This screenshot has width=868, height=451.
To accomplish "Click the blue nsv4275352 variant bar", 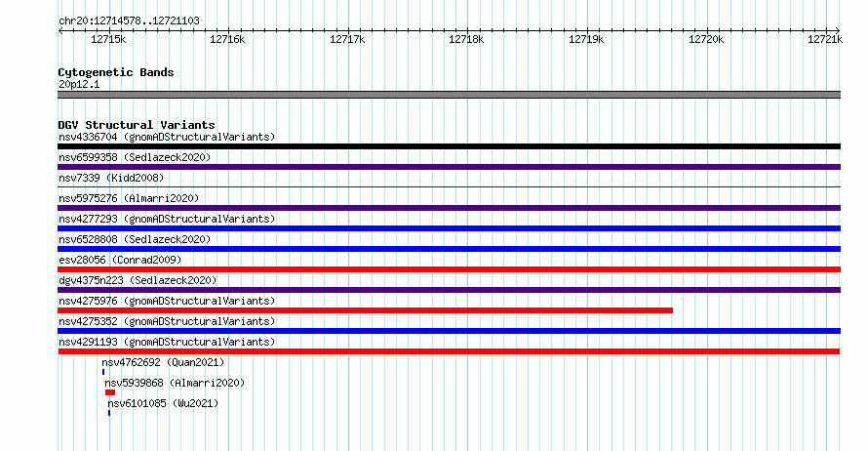I will (x=449, y=331).
